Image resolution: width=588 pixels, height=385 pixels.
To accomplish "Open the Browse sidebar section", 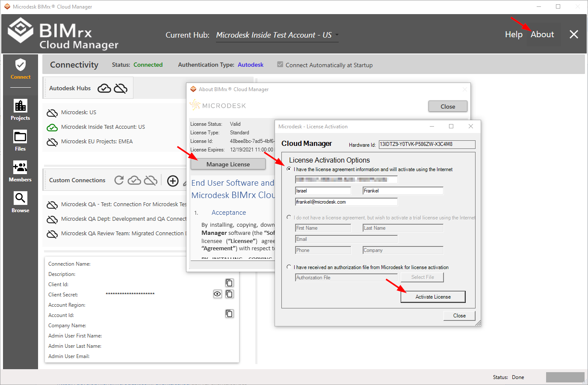I will click(20, 202).
